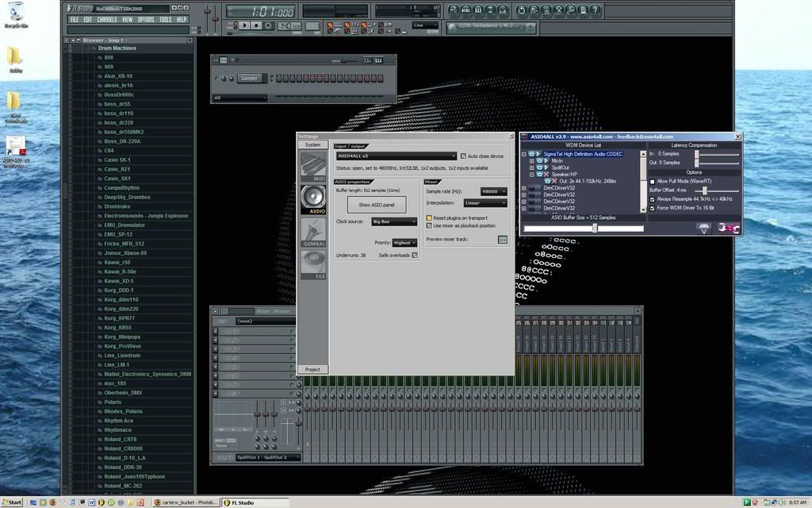Open the VIEW menu
Screen dimensions: 812x508
128,20
